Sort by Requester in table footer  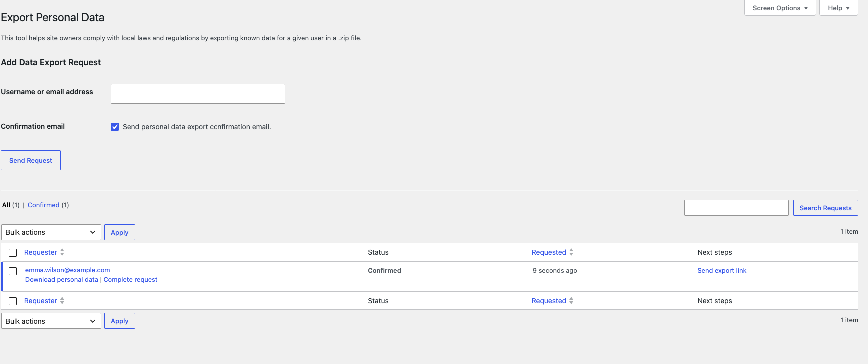point(41,301)
